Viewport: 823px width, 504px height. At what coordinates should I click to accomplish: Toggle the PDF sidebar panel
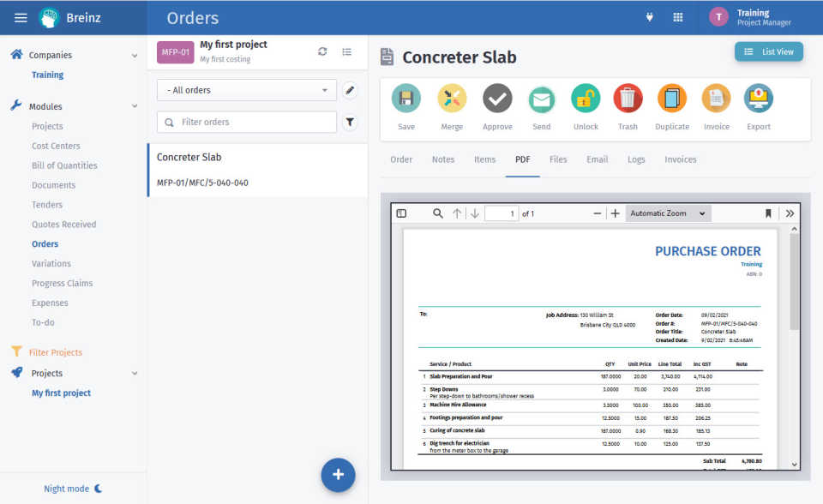pos(401,213)
